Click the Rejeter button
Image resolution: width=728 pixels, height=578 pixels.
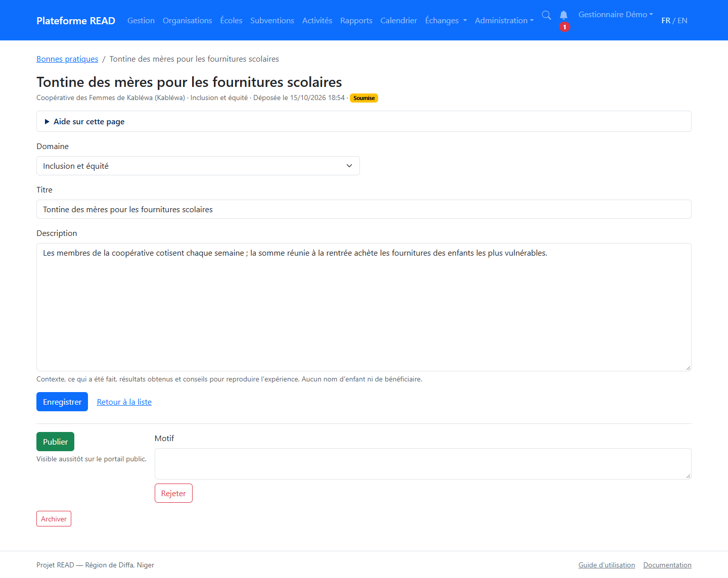[x=173, y=493]
